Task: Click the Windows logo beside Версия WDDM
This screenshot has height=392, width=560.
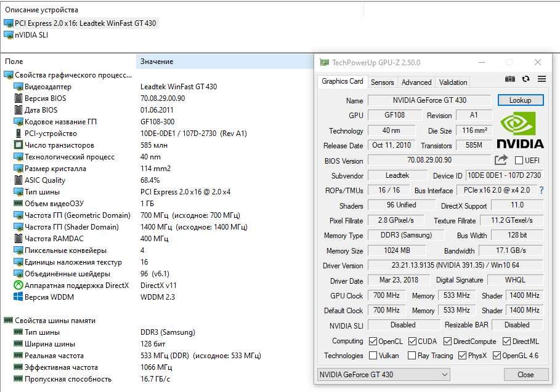Action: 18,297
